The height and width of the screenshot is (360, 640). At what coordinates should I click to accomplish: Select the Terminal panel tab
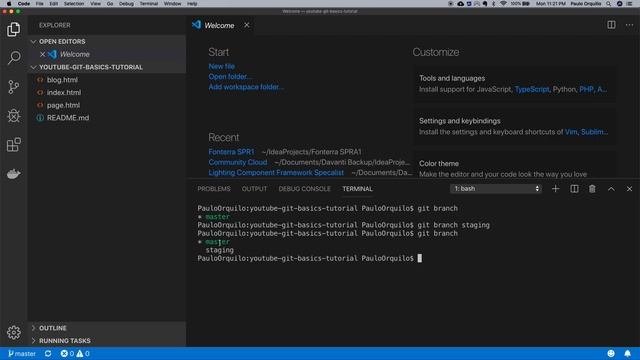pos(358,189)
